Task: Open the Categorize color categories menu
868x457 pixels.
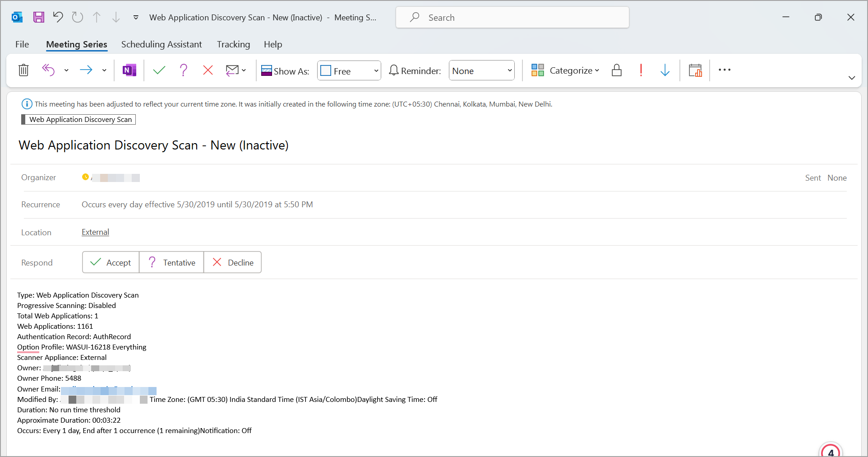Action: (x=565, y=70)
